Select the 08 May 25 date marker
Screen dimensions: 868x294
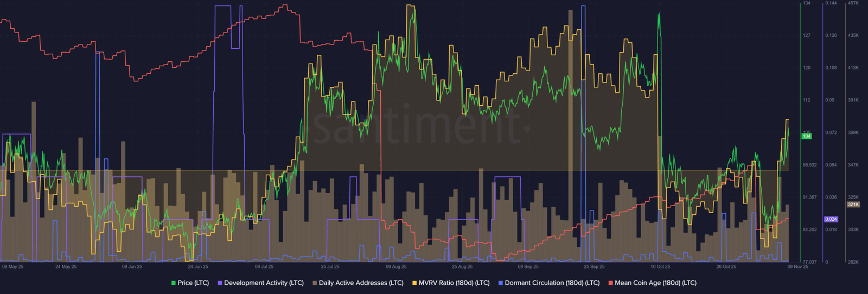12,267
